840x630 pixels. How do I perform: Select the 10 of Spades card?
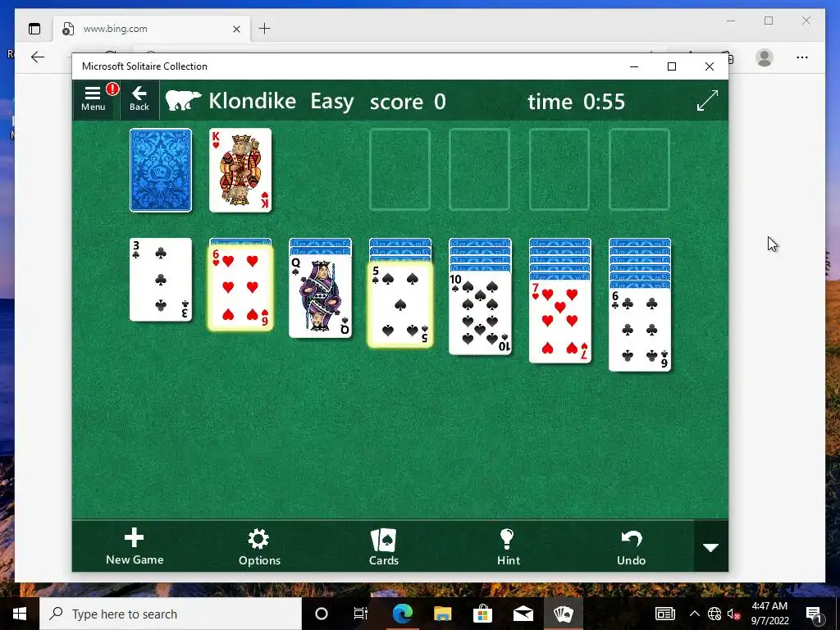(480, 313)
